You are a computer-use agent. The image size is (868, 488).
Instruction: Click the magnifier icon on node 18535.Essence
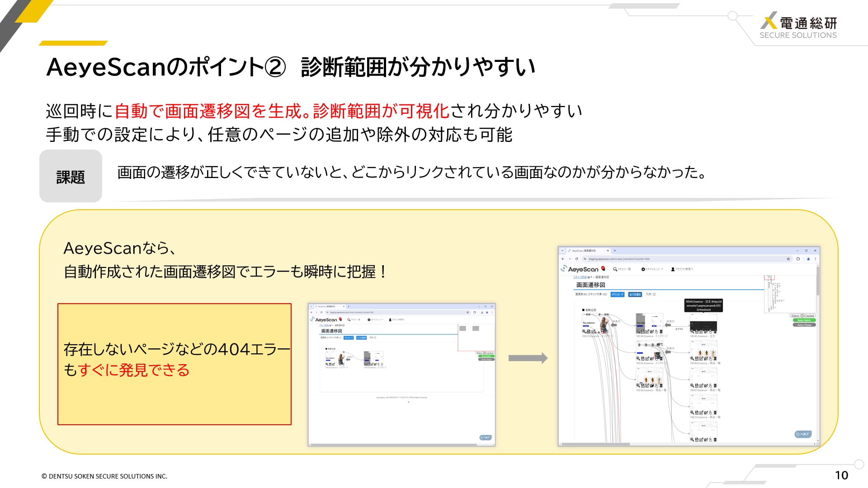[638, 358]
